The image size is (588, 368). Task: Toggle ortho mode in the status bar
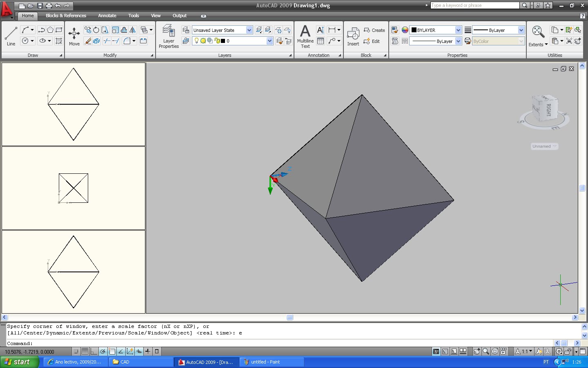click(x=93, y=351)
